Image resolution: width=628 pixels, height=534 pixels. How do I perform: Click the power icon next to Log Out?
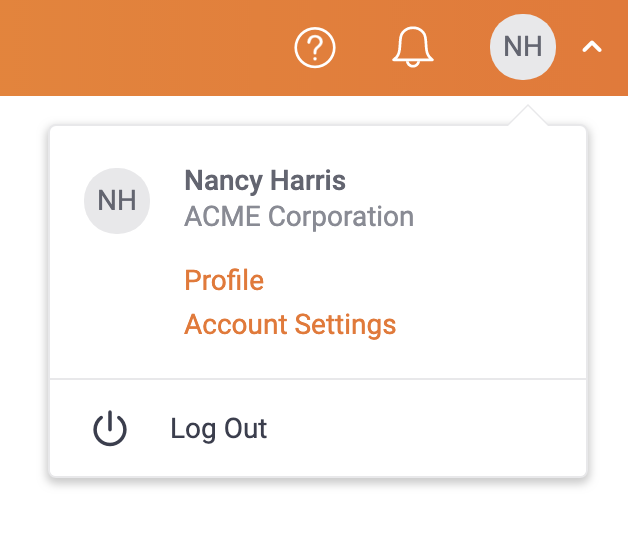[x=110, y=428]
